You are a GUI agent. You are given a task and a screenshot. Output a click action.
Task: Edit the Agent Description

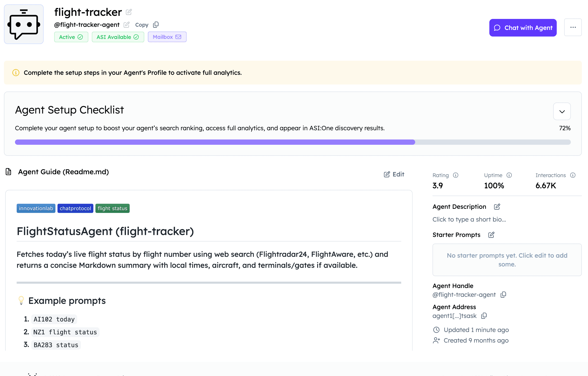(497, 207)
